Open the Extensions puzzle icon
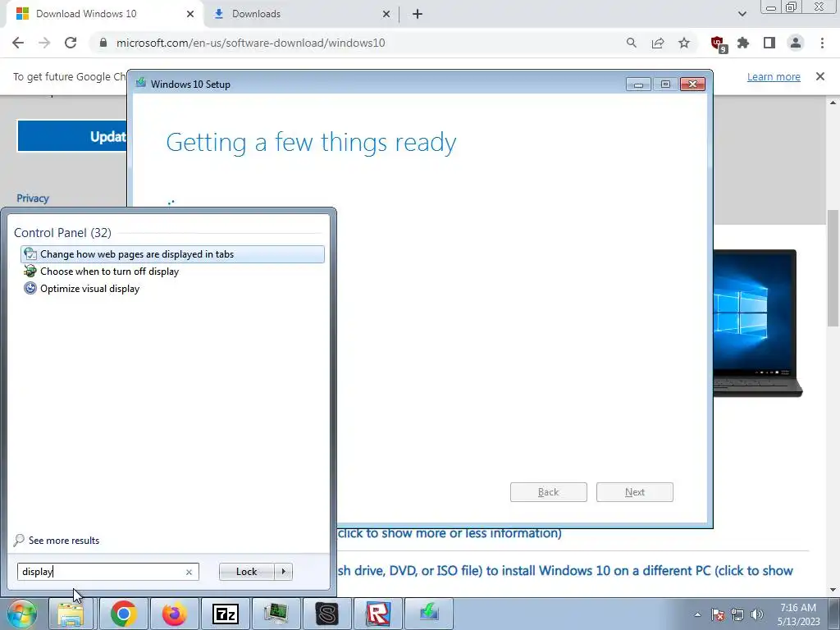Viewport: 840px width, 630px height. tap(743, 43)
